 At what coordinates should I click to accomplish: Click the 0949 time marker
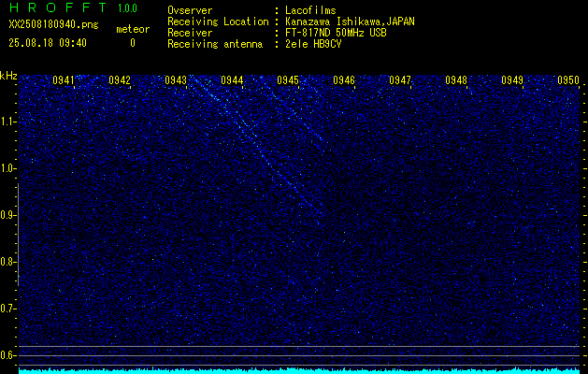(512, 80)
